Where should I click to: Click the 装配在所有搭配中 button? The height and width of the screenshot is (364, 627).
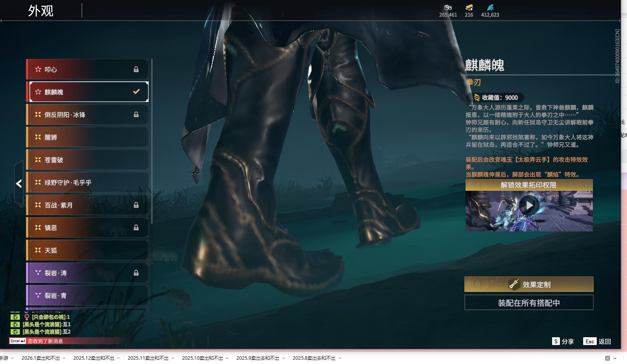(529, 303)
